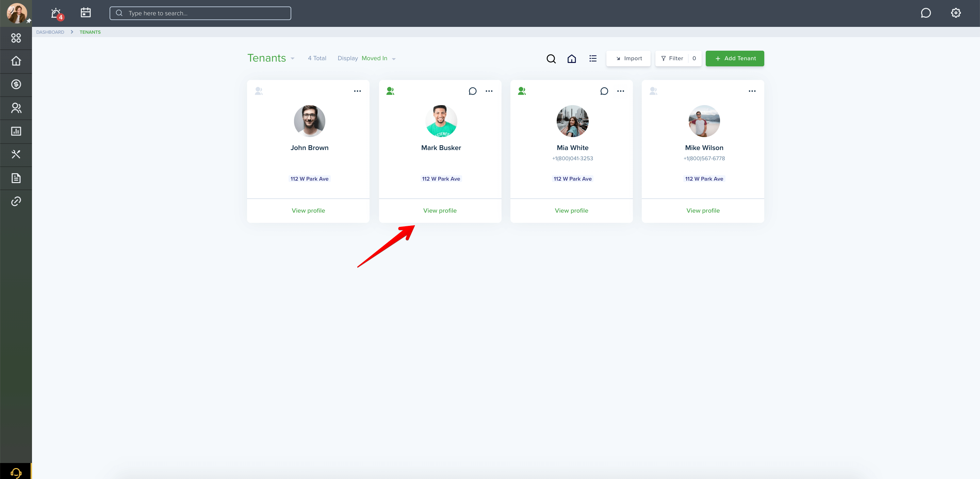Click John Brown's 112 W Park Ave tag
Image resolution: width=980 pixels, height=479 pixels.
pos(309,179)
